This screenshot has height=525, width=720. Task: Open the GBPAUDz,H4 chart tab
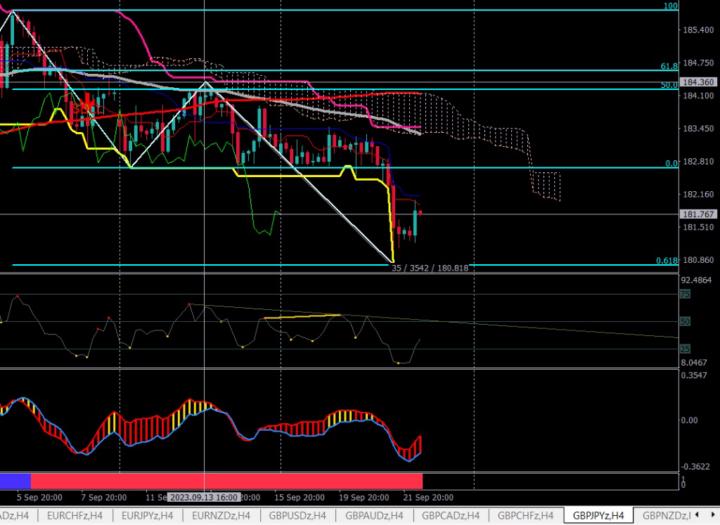376,516
